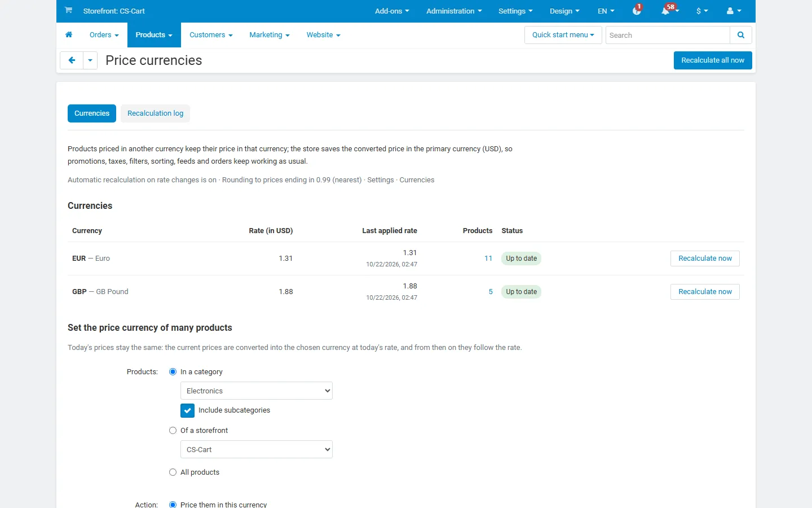This screenshot has height=508, width=812.
Task: Click the Currencies link in the info line
Action: tap(417, 180)
